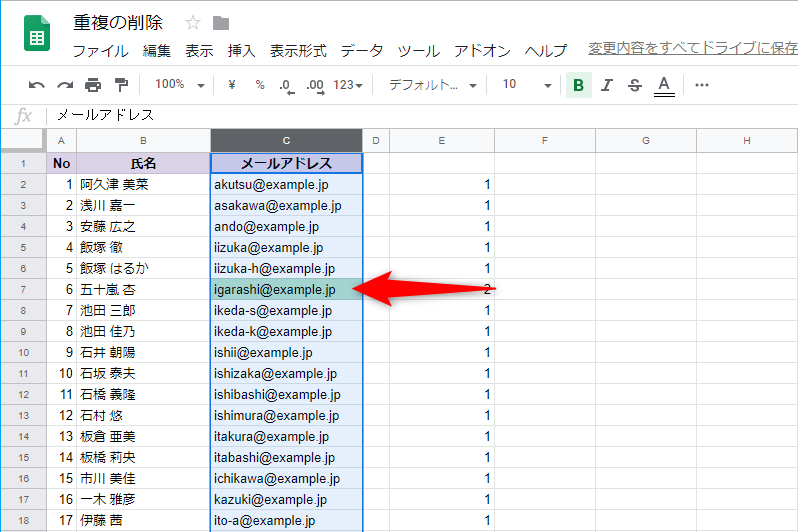Redo the last action
798x532 pixels.
(65, 85)
